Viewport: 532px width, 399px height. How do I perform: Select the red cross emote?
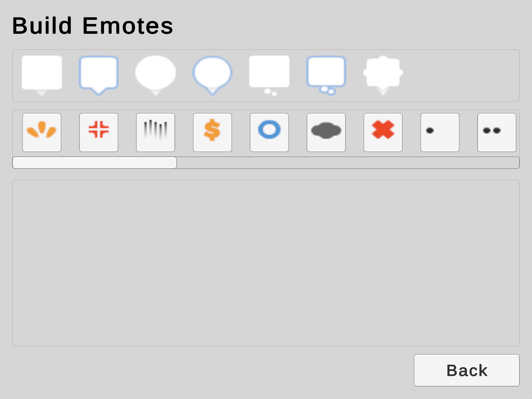pyautogui.click(x=383, y=132)
